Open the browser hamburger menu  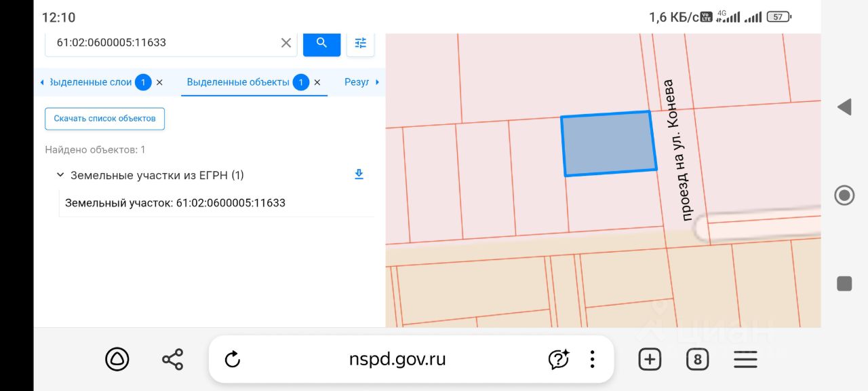(x=745, y=359)
